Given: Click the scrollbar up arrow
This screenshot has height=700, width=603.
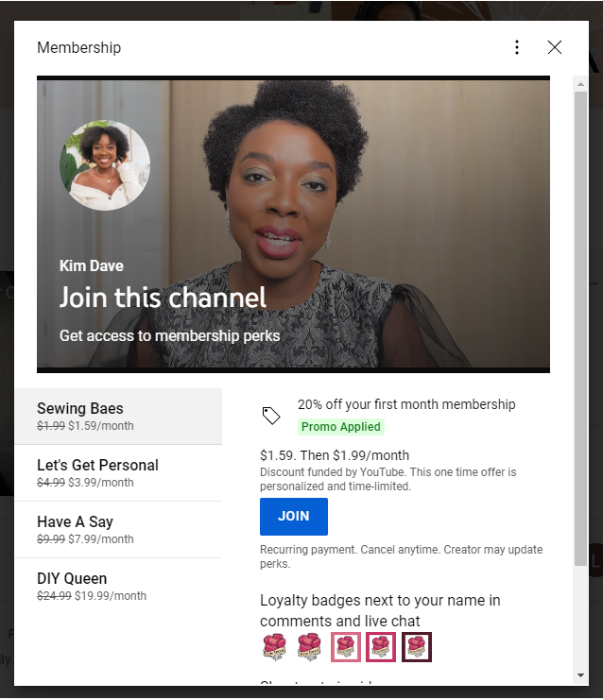Looking at the screenshot, I should (x=580, y=84).
